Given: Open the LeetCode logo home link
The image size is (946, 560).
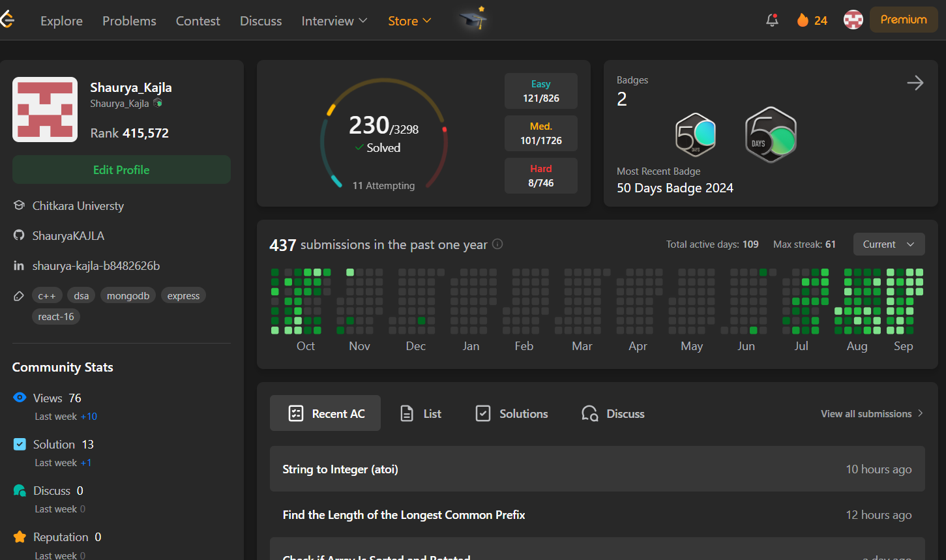Looking at the screenshot, I should pos(7,20).
